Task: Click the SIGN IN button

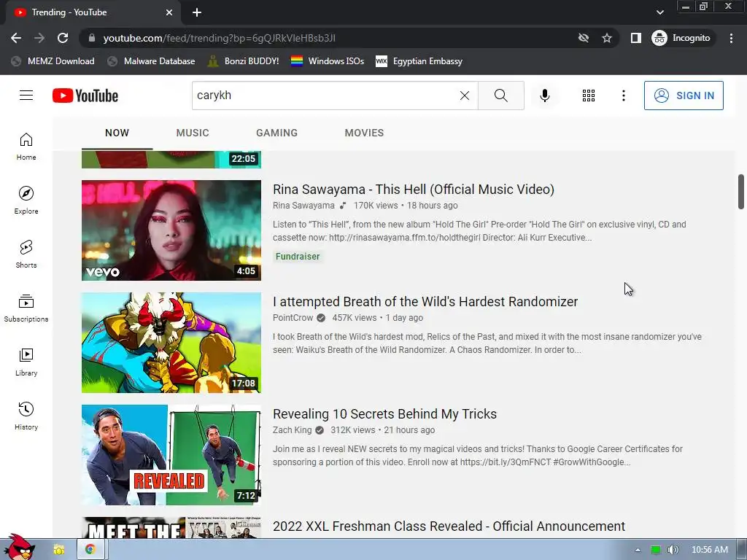Action: [684, 96]
